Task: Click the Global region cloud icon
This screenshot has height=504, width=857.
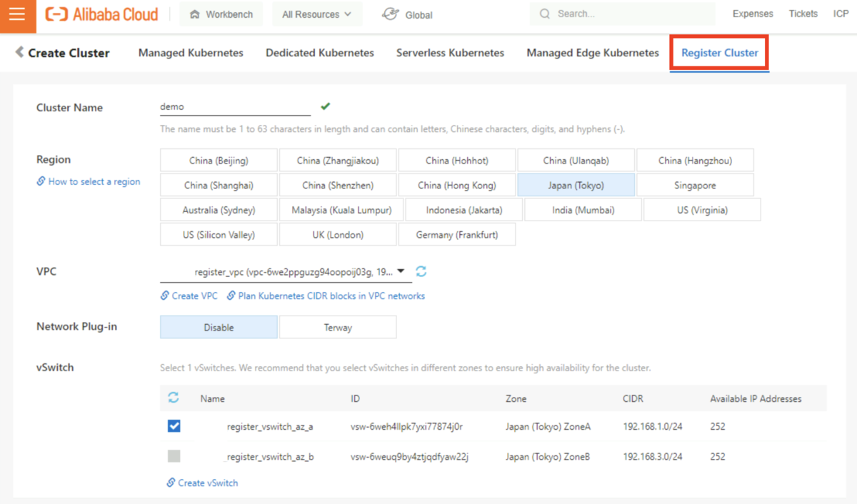Action: (x=390, y=14)
